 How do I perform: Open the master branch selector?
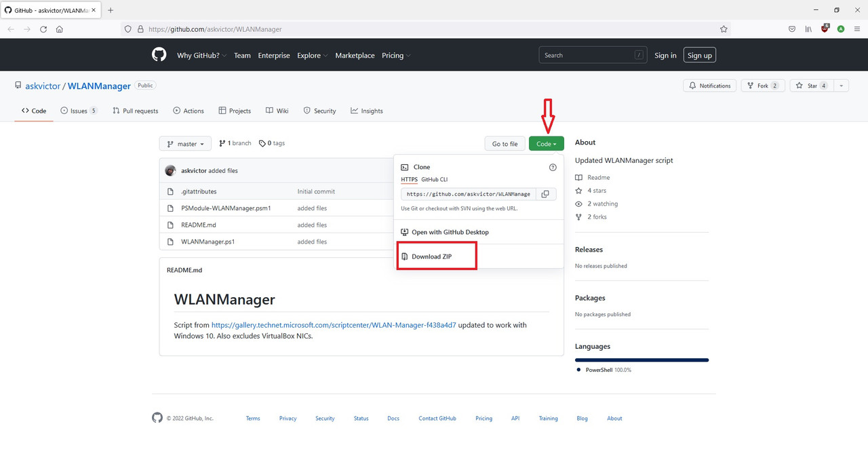(x=185, y=144)
